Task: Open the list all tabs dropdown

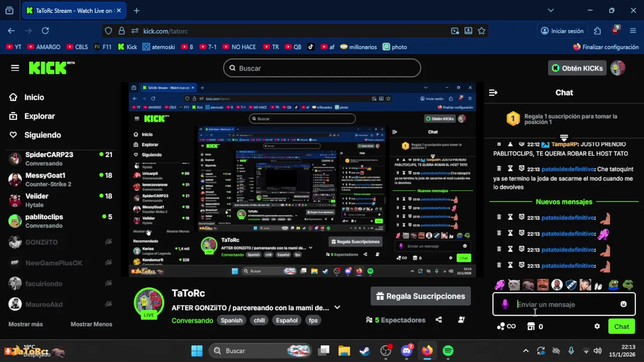Action: pyautogui.click(x=550, y=10)
